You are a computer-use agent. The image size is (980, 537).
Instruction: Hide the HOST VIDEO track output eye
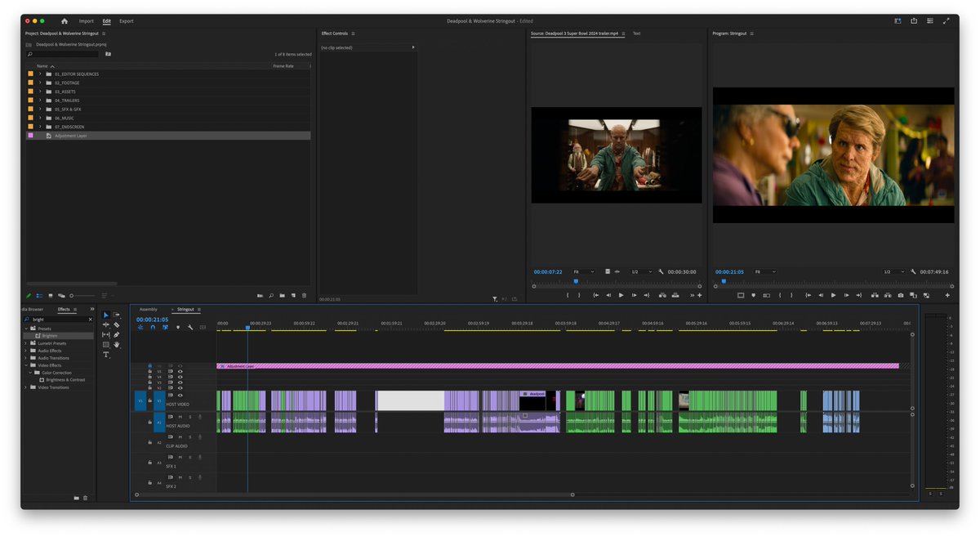click(x=180, y=396)
